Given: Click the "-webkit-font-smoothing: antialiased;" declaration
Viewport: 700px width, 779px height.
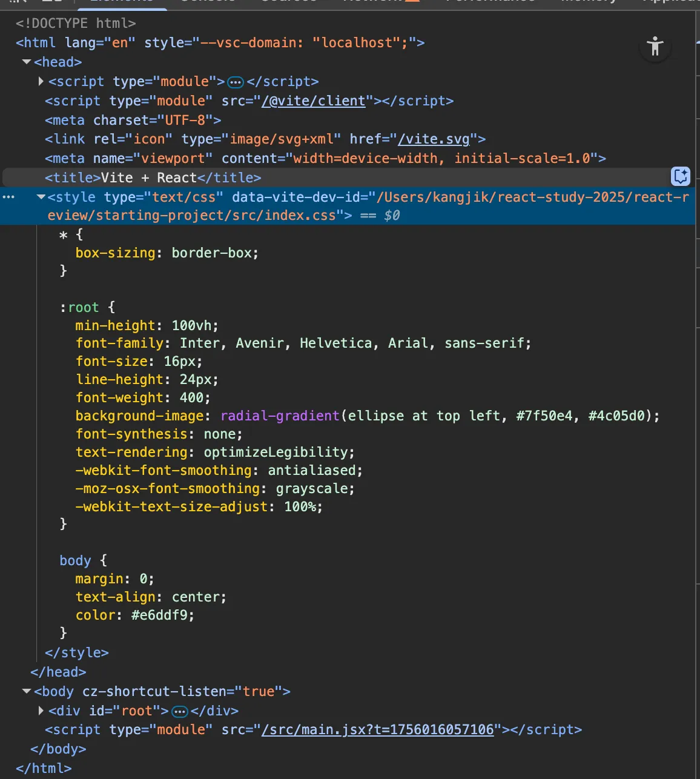Looking at the screenshot, I should pyautogui.click(x=219, y=470).
